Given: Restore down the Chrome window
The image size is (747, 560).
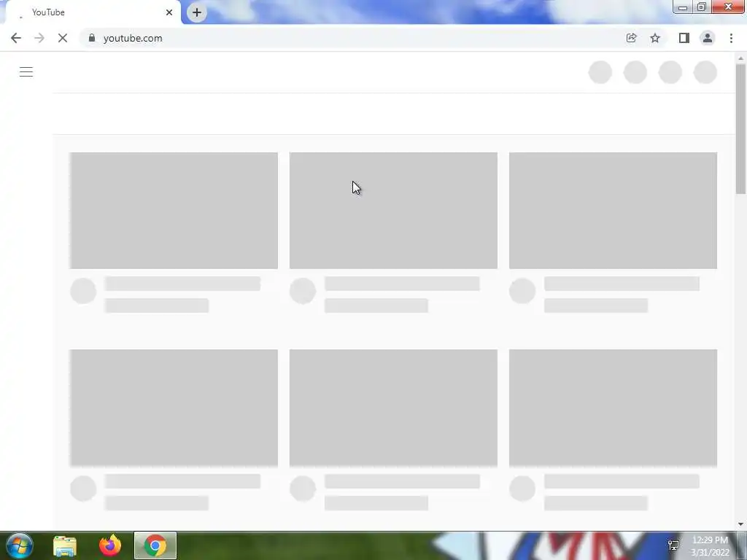Looking at the screenshot, I should (x=702, y=7).
